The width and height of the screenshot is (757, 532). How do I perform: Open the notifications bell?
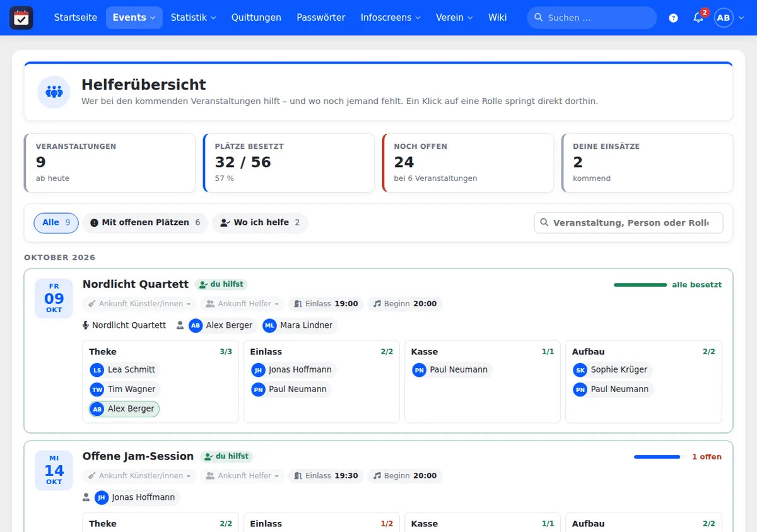[x=698, y=18]
